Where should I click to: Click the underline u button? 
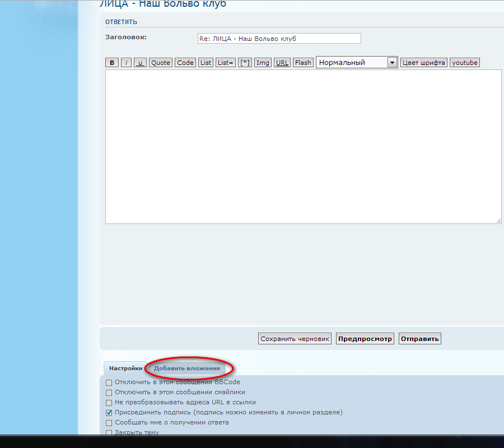coord(140,63)
